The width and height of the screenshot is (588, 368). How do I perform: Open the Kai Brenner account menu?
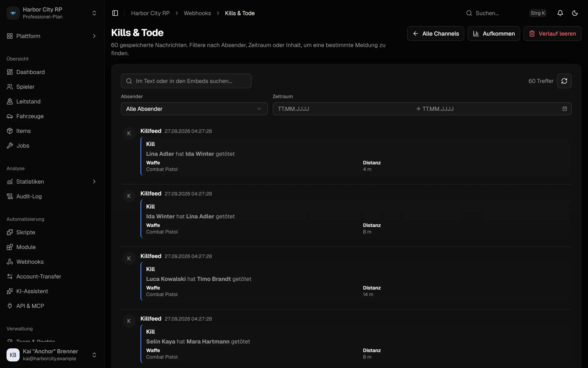click(52, 355)
